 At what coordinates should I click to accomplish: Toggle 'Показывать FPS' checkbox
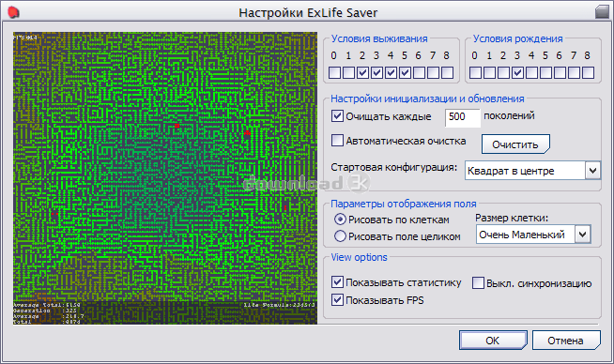click(337, 300)
